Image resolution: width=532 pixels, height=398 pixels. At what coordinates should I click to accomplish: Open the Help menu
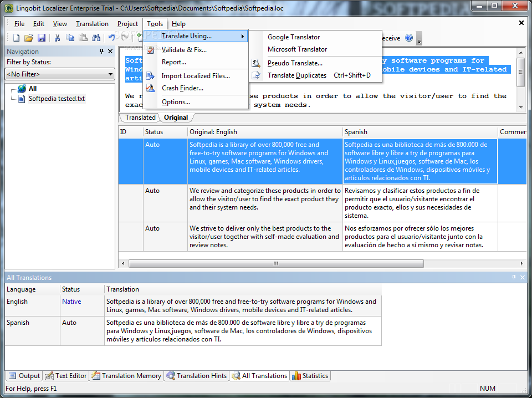178,24
